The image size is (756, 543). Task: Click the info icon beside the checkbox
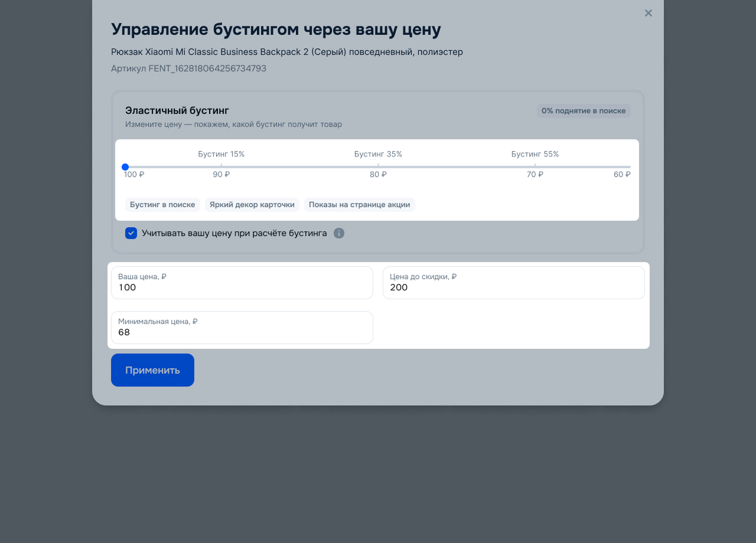(338, 233)
